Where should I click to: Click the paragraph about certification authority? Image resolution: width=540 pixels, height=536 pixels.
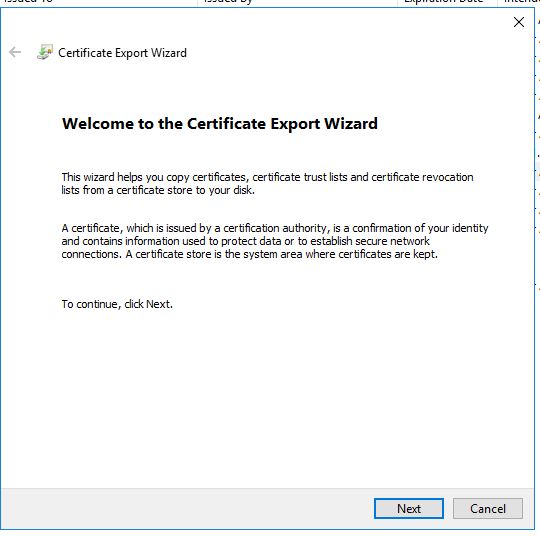(x=274, y=241)
